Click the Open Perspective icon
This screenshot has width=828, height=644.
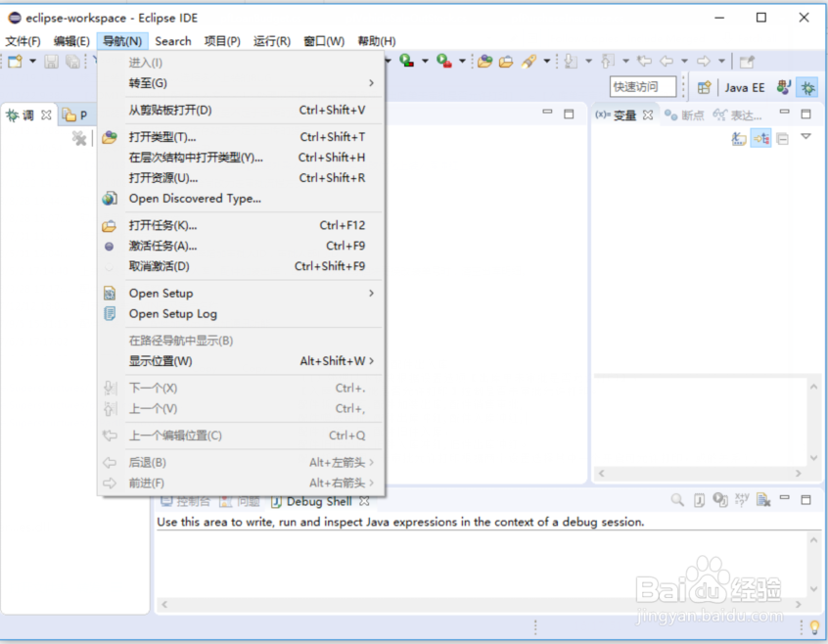click(x=704, y=88)
